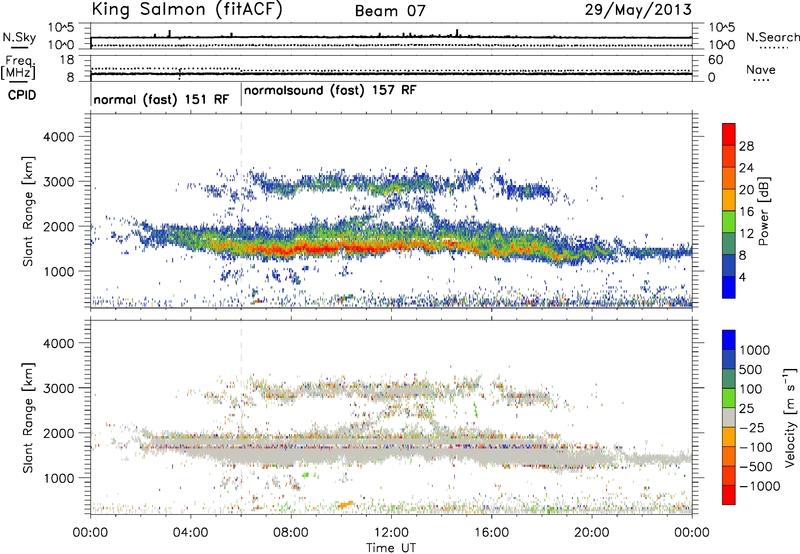Click the orange velocity patch near 10:00
This screenshot has width=800, height=554.
pos(345,505)
